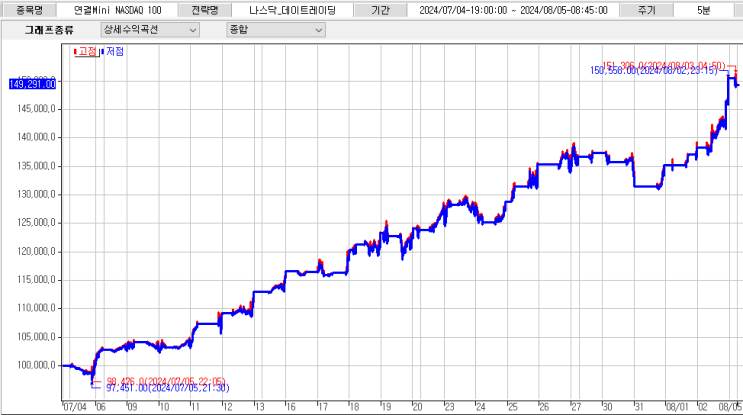Click the blue 저점 legend marker

point(102,52)
